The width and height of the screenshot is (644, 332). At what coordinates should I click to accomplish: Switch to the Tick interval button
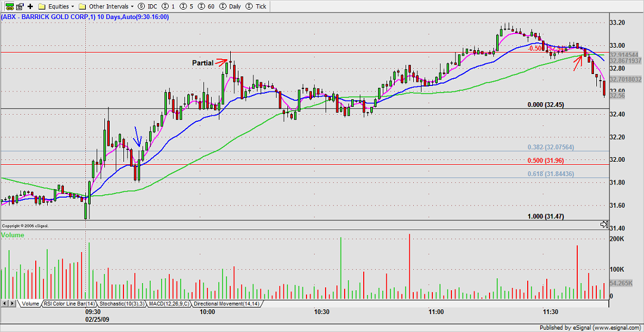click(x=256, y=6)
